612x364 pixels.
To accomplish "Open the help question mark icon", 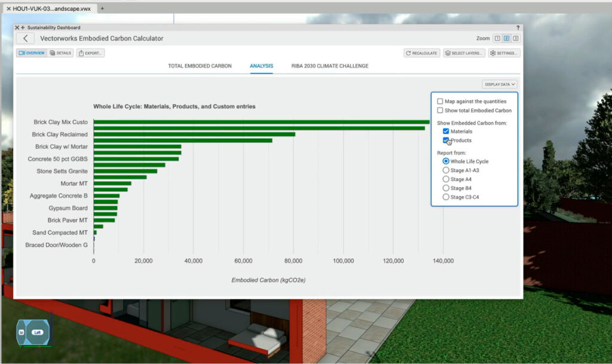I will 518,27.
